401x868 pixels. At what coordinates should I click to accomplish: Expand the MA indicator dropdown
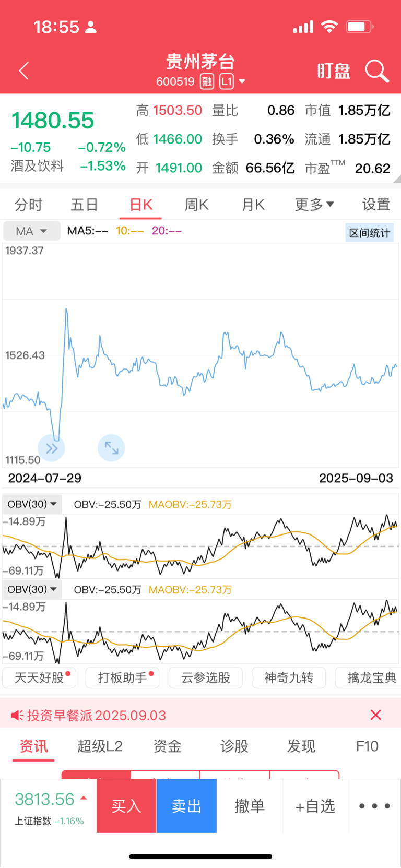[31, 231]
